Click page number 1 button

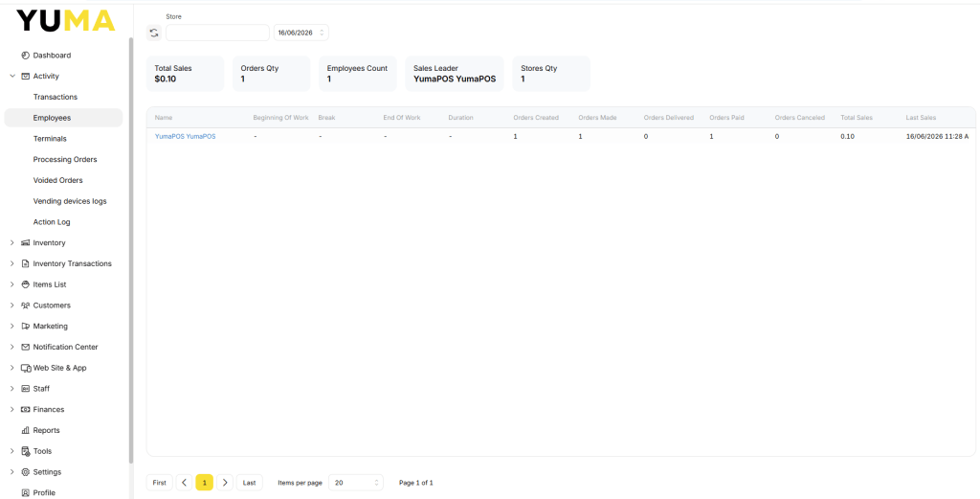point(205,482)
